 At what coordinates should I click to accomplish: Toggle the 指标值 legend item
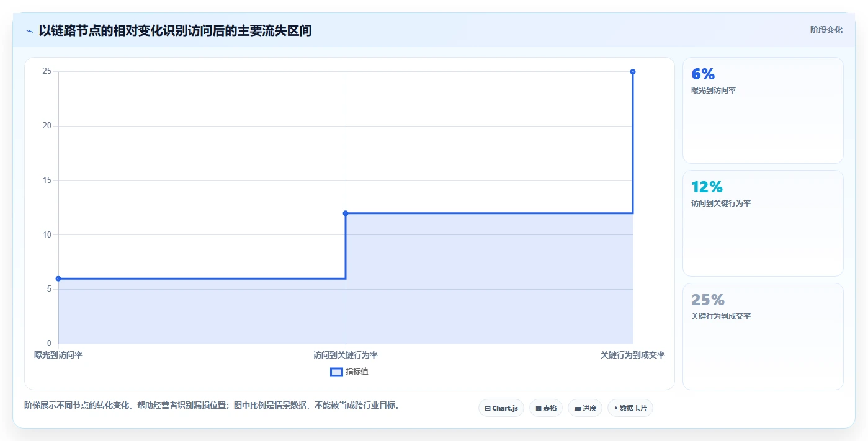[349, 372]
